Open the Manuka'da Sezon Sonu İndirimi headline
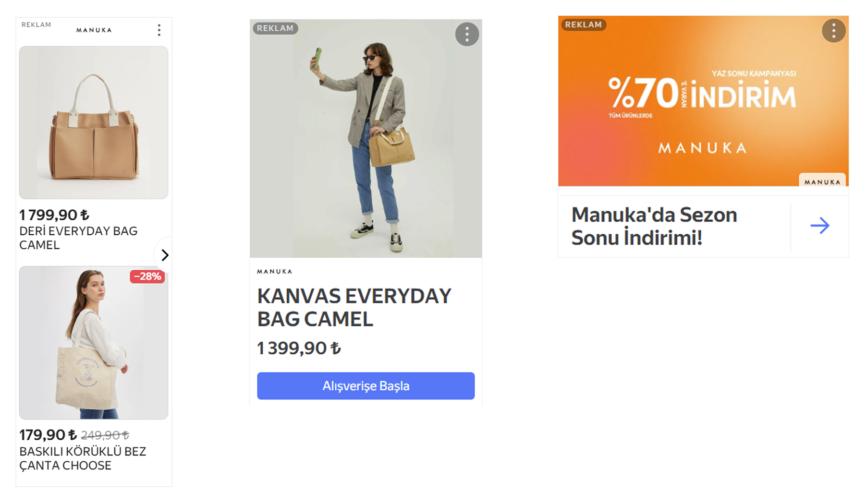The image size is (866, 504). tap(654, 226)
